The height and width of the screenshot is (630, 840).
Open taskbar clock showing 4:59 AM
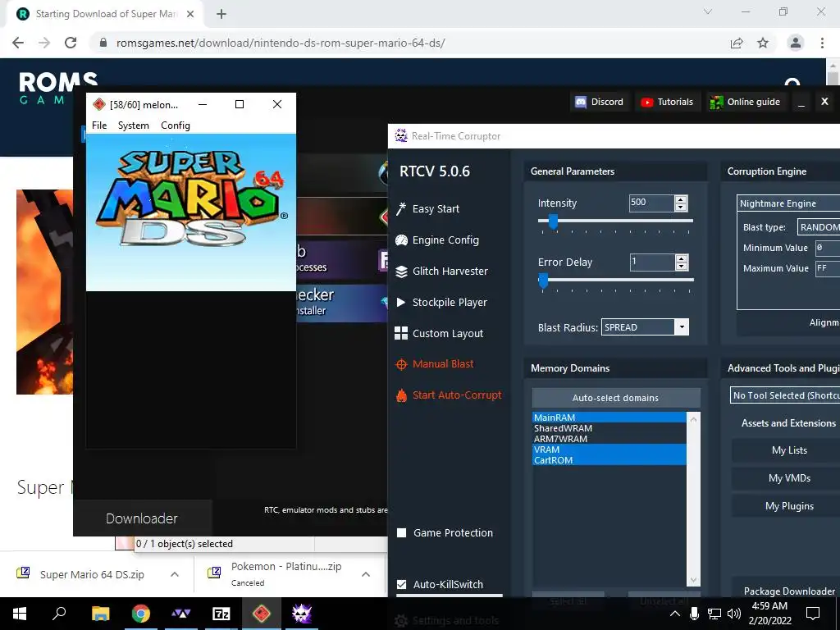pos(769,614)
